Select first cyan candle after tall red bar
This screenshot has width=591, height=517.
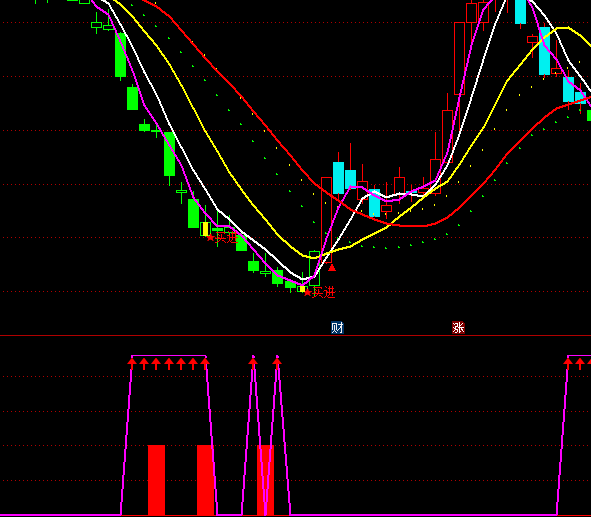pos(338,178)
